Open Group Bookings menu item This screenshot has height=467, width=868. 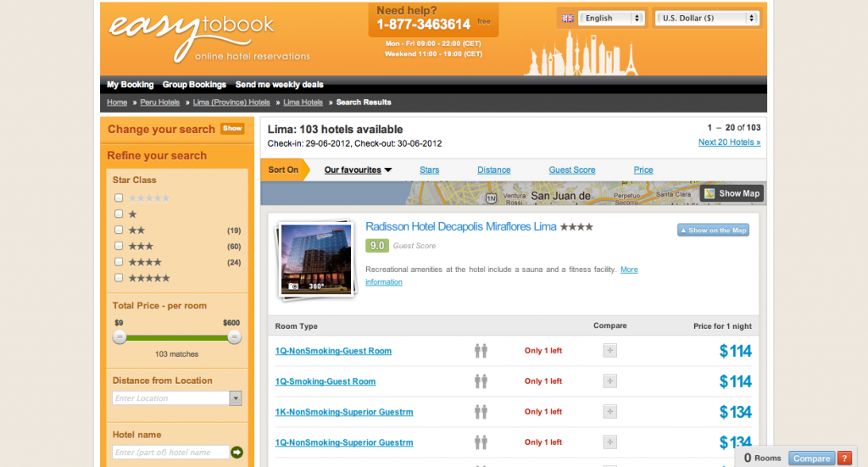pyautogui.click(x=194, y=85)
